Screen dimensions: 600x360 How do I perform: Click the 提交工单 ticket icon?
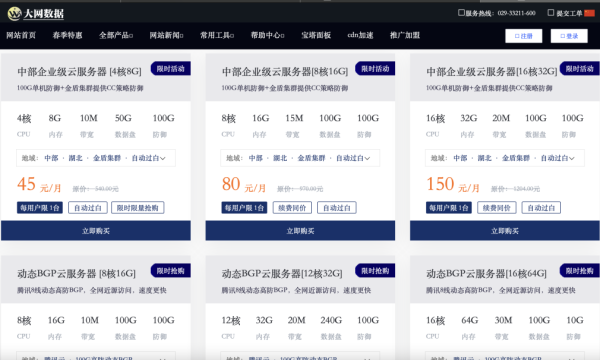point(551,13)
